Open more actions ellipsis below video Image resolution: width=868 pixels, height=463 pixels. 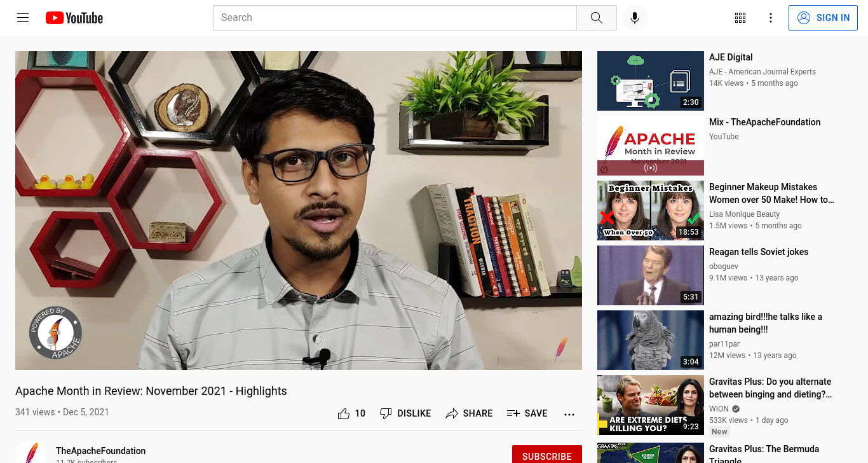pyautogui.click(x=569, y=414)
